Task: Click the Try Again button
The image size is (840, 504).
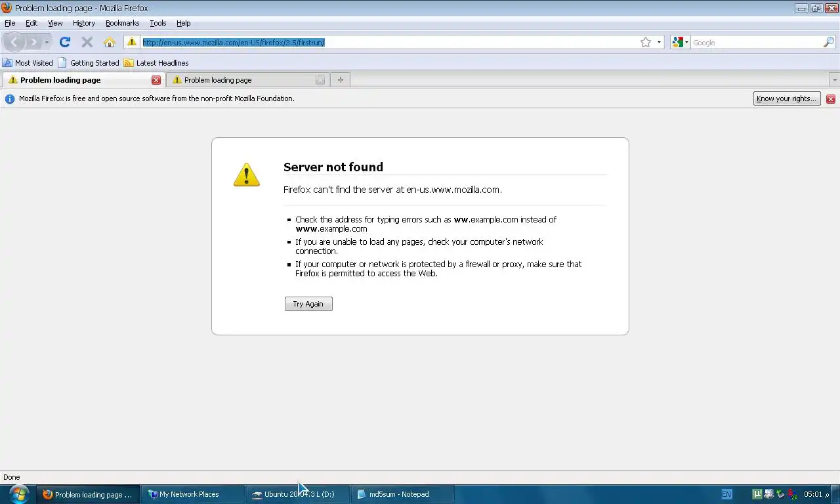Action: pos(308,304)
